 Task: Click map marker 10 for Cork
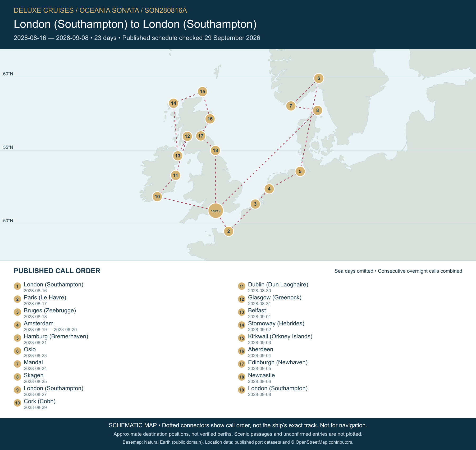157,197
